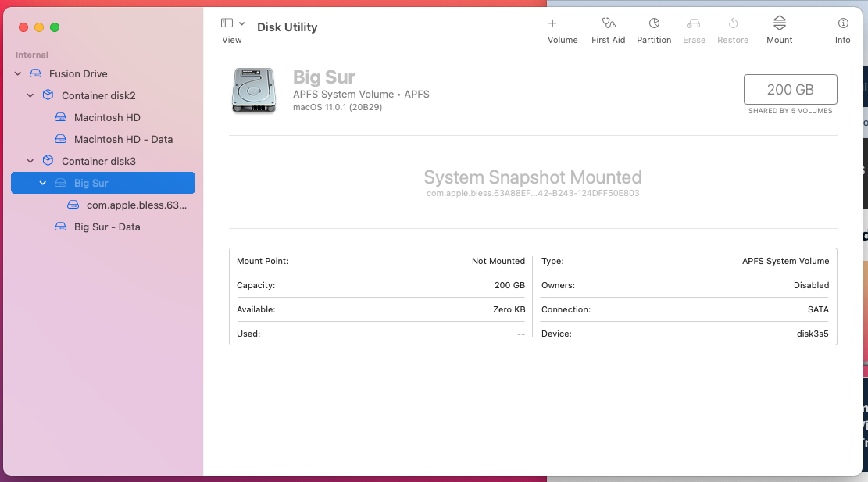Zoom the window with green button
Screen dimensions: 868x482
tap(55, 27)
